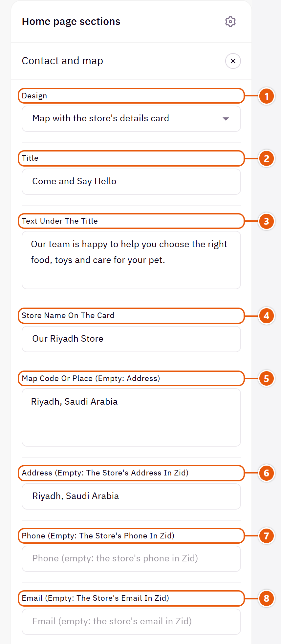
Task: Click the numbered marker 7 badge
Action: coord(267,536)
